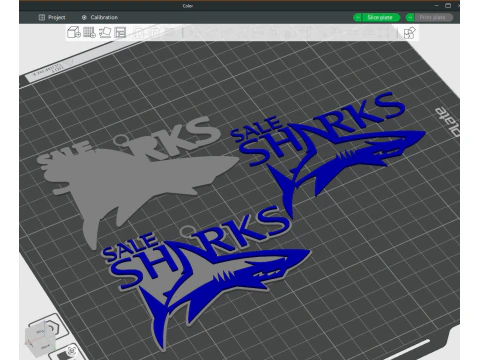Click the Add object cube icon
Screen dimensions: 480x360
tap(74, 32)
